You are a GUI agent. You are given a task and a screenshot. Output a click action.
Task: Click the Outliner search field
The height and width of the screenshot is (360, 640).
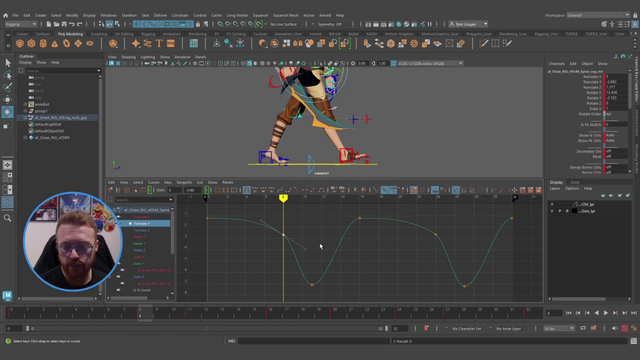click(62, 71)
